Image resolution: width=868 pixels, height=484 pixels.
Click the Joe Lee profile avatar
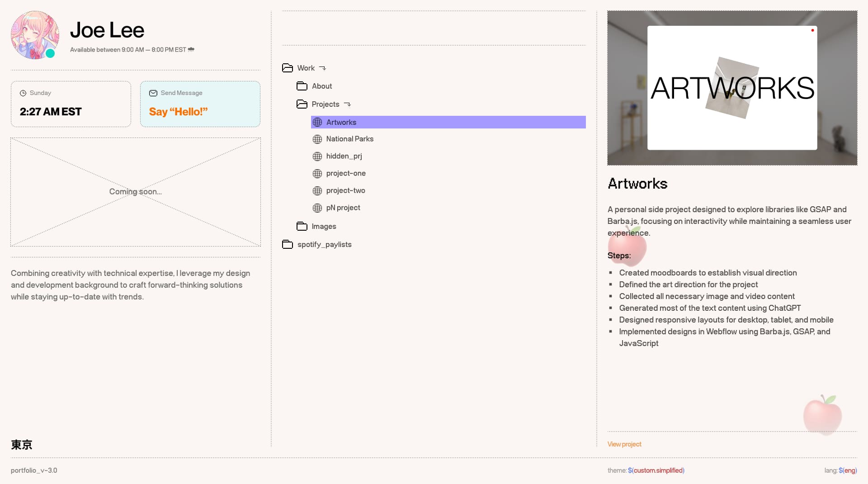point(35,35)
